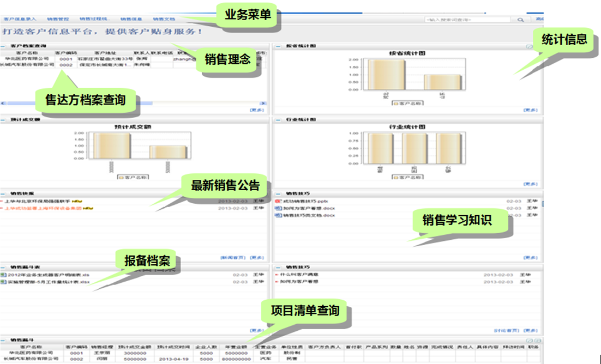Open the 新闻首页 link in 销售快报
This screenshot has width=601, height=364.
[x=232, y=257]
